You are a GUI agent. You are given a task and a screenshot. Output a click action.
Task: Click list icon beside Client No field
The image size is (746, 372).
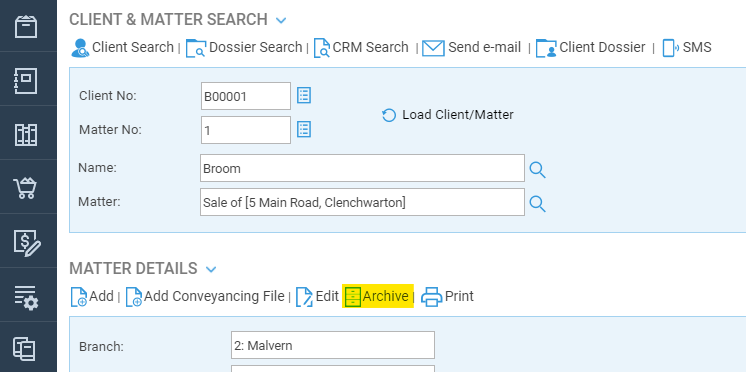[304, 96]
